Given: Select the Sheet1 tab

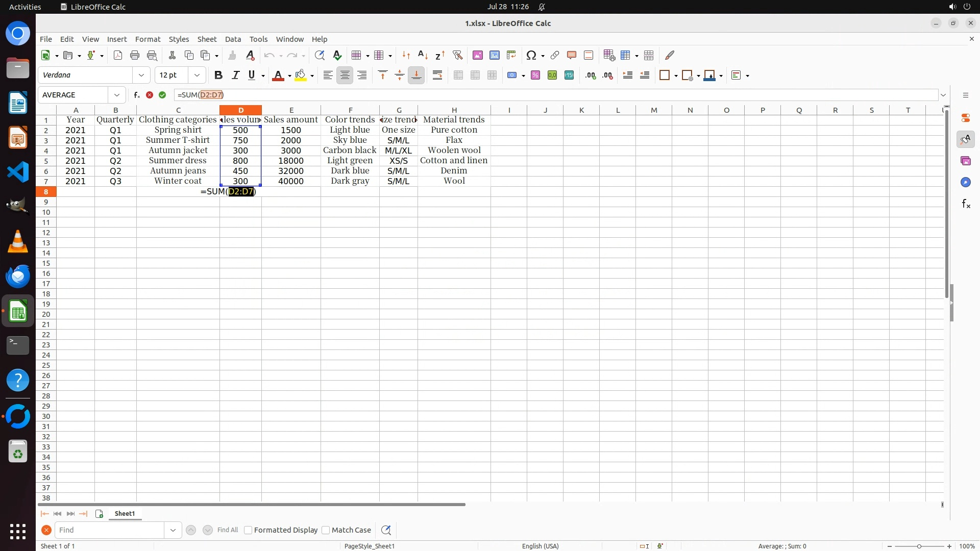Looking at the screenshot, I should 125,514.
